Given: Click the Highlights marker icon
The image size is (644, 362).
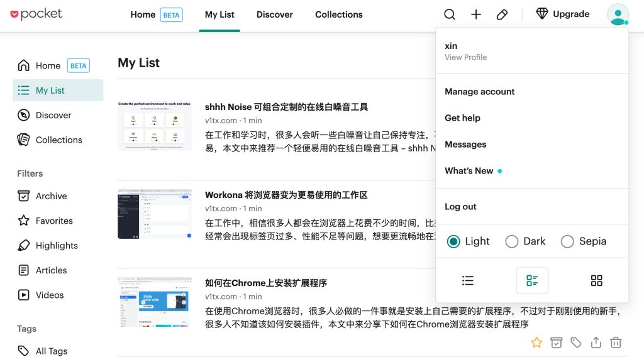Looking at the screenshot, I should tap(23, 246).
